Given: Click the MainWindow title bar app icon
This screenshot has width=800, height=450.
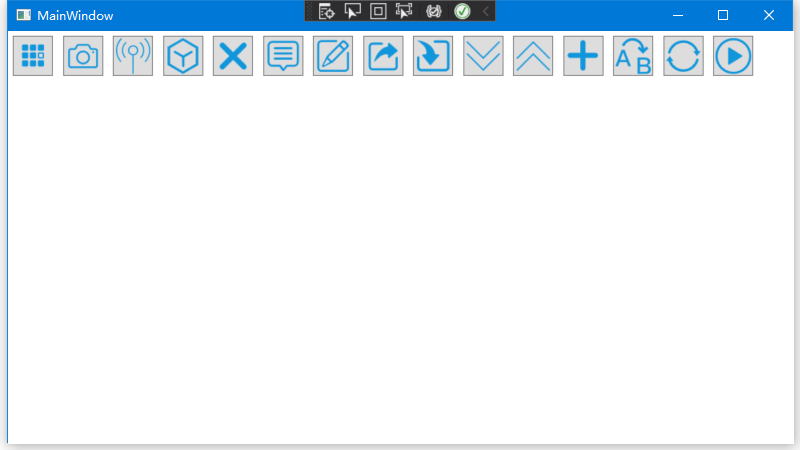Looking at the screenshot, I should (x=23, y=15).
